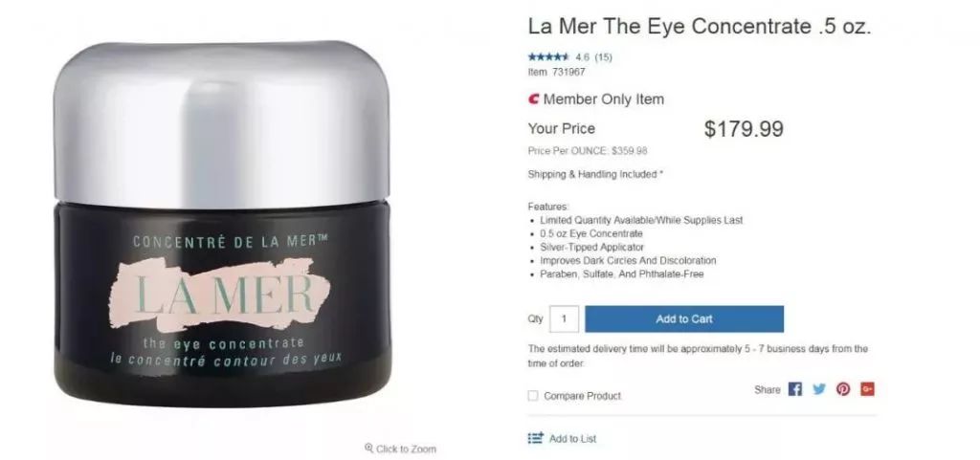Image resolution: width=980 pixels, height=460 pixels.
Task: Tick the Compare Product checkbox
Action: click(533, 396)
